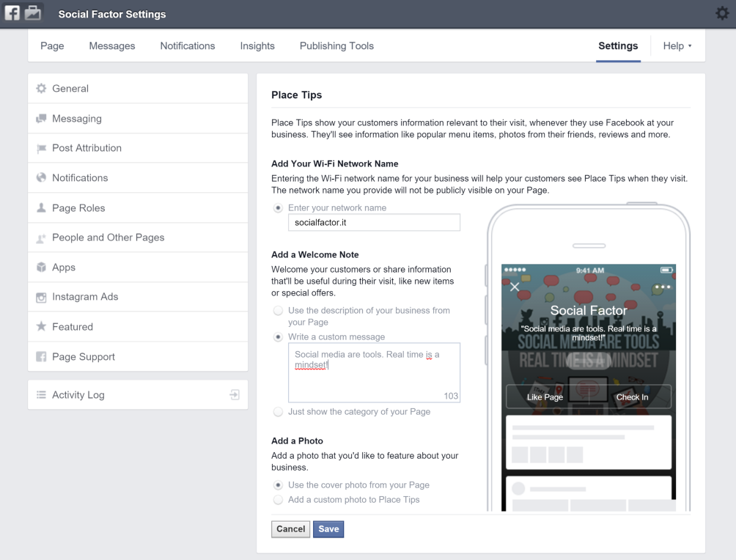
Task: Click inside the custom welcome message textarea
Action: pyautogui.click(x=374, y=372)
